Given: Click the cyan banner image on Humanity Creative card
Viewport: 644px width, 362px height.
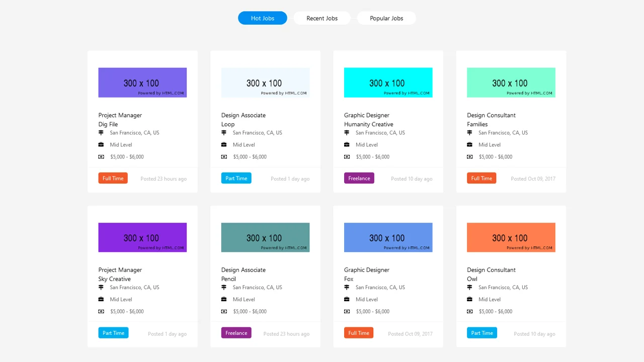Looking at the screenshot, I should [x=388, y=82].
